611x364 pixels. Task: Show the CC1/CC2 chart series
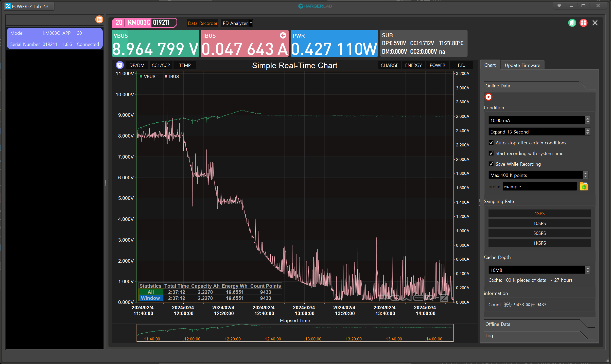click(161, 65)
